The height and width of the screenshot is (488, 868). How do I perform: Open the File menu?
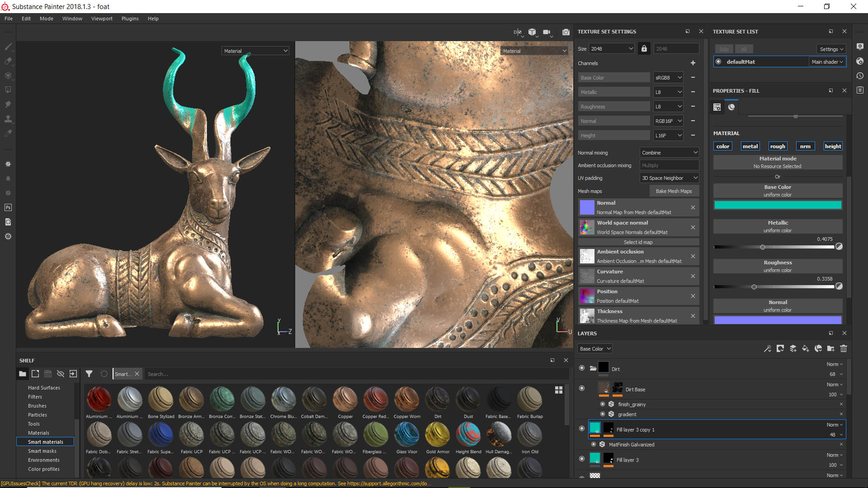tap(9, 19)
